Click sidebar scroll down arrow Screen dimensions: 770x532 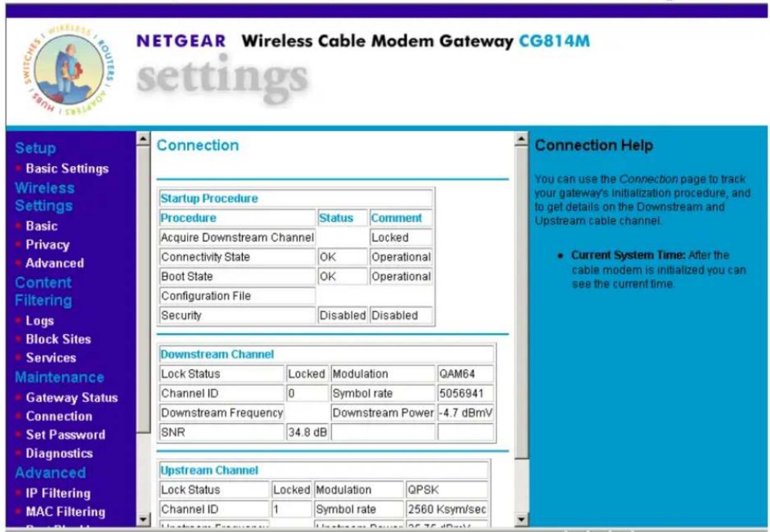(142, 520)
